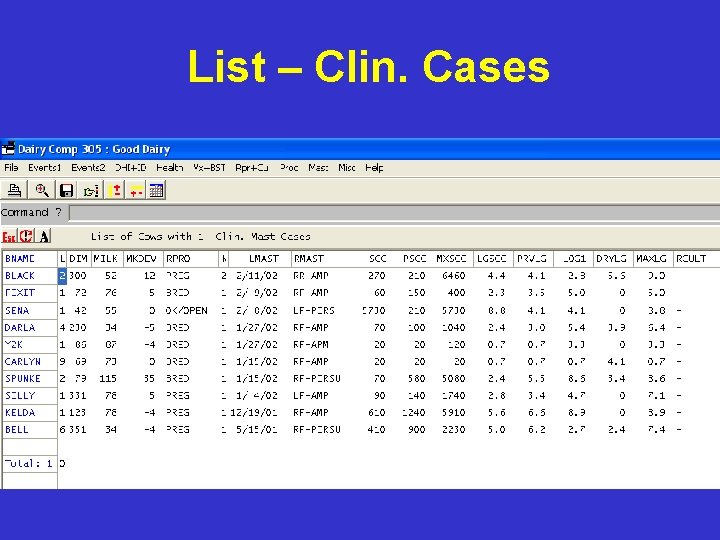Click RF-APM treatment in Y2K row
This screenshot has width=720, height=540.
[x=311, y=344]
